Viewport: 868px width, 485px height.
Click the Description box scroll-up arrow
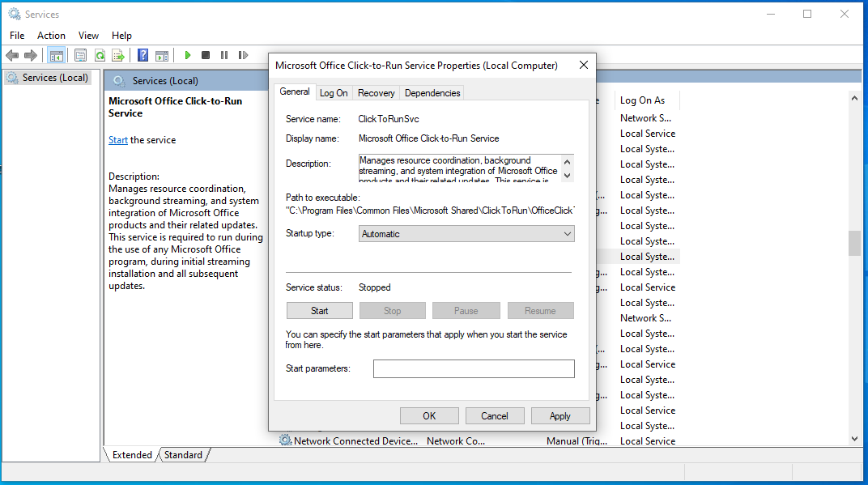(x=567, y=162)
